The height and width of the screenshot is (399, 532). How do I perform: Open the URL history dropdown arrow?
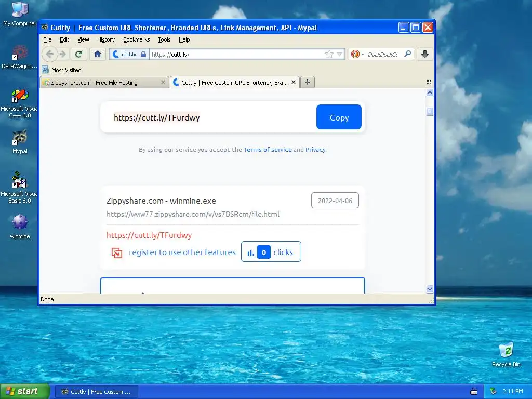pos(339,54)
